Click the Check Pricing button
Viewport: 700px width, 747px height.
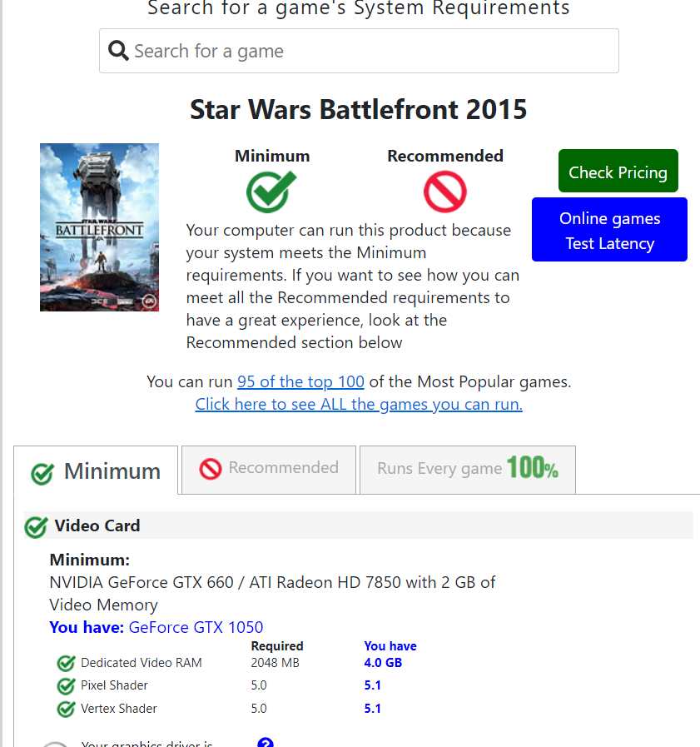tap(618, 171)
